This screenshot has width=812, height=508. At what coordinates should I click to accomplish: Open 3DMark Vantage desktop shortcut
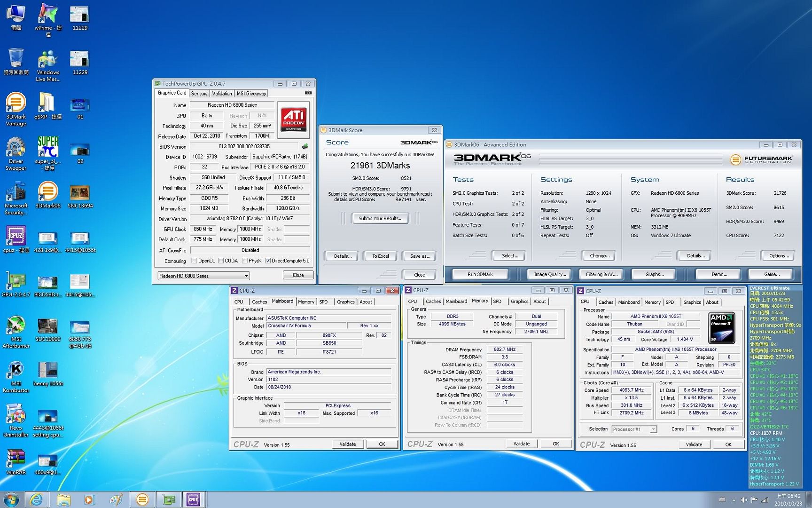(x=16, y=103)
